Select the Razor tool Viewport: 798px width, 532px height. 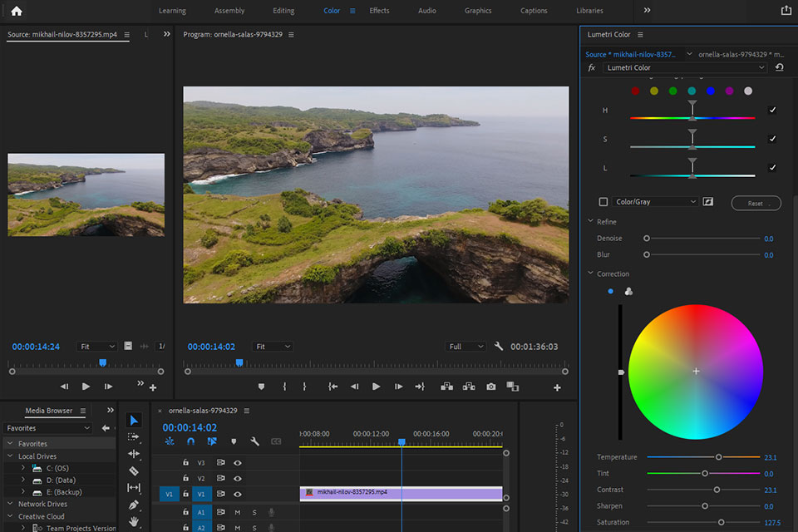134,470
